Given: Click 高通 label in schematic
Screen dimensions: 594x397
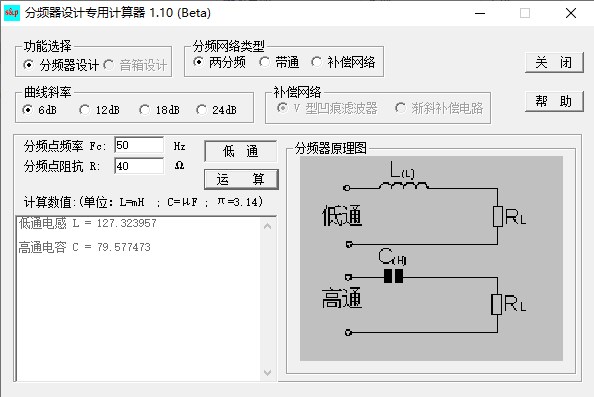Looking at the screenshot, I should [342, 298].
